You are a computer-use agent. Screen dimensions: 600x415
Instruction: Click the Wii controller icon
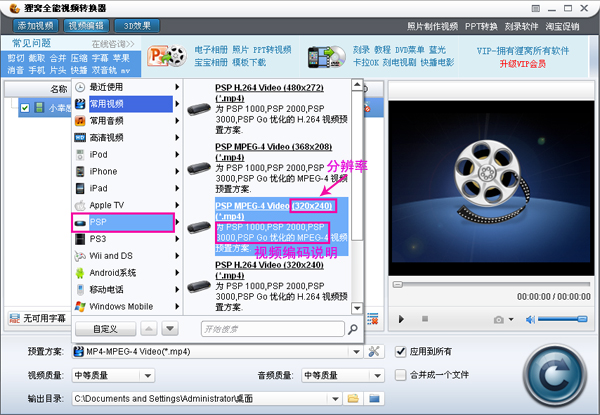(x=80, y=256)
